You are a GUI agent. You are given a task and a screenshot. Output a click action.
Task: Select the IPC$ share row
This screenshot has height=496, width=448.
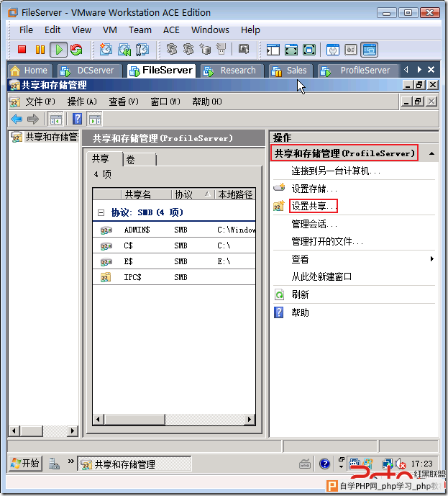tap(174, 277)
